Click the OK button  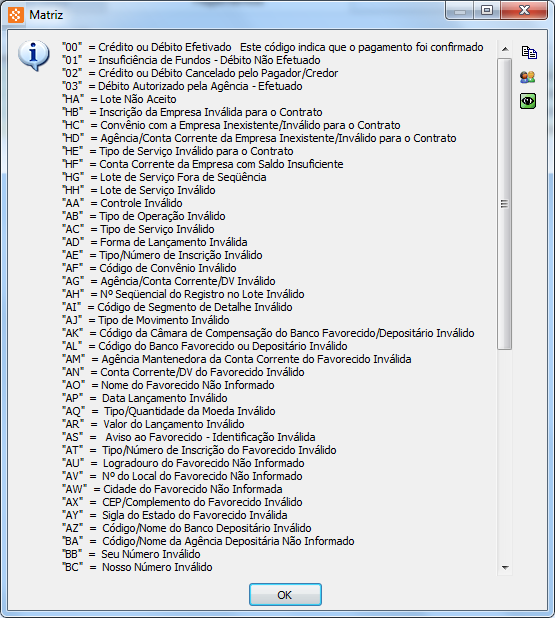point(285,594)
